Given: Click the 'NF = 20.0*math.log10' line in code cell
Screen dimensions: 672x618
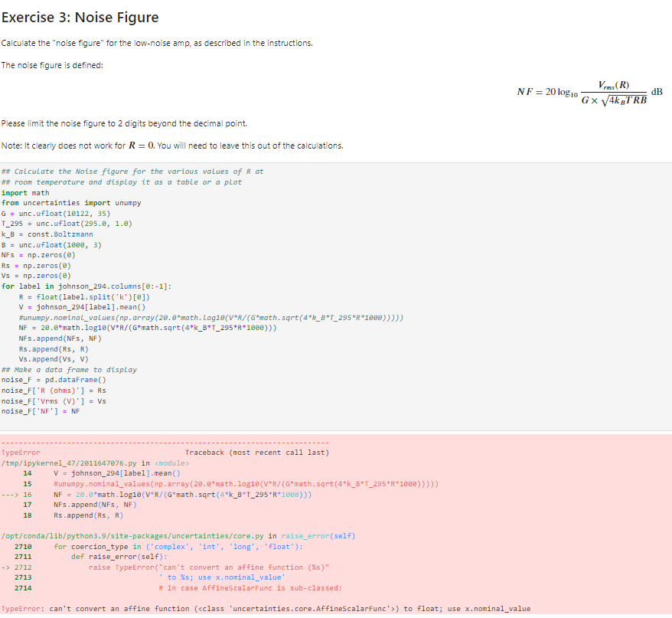Looking at the screenshot, I should click(148, 328).
